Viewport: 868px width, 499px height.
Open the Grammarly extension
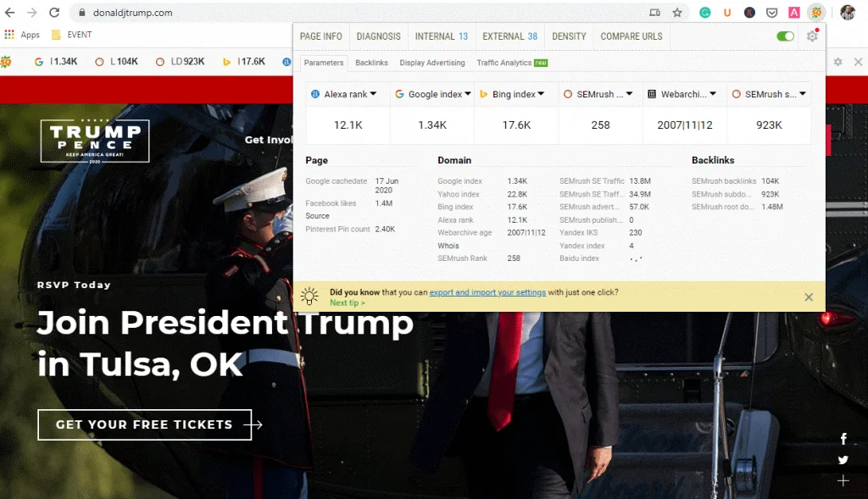[703, 13]
